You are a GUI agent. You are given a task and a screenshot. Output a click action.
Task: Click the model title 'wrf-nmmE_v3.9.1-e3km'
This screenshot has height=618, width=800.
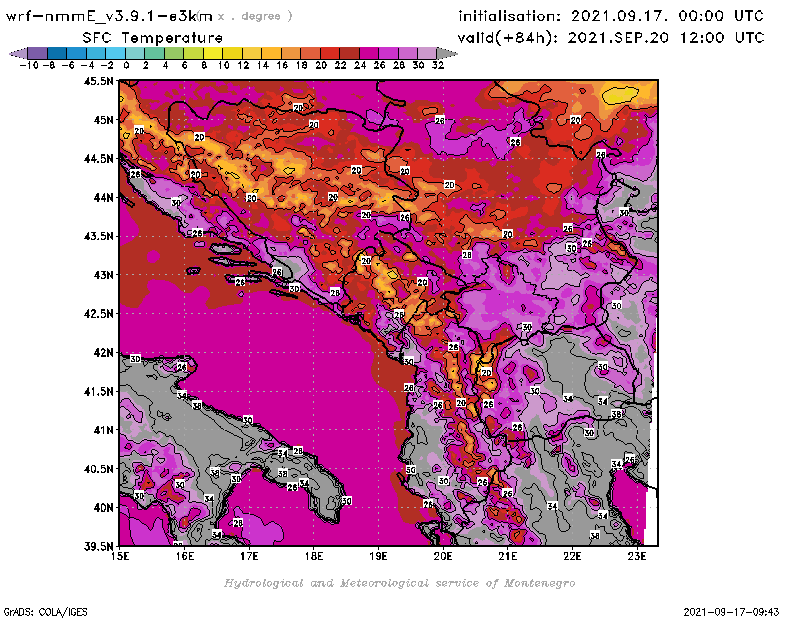coord(109,16)
